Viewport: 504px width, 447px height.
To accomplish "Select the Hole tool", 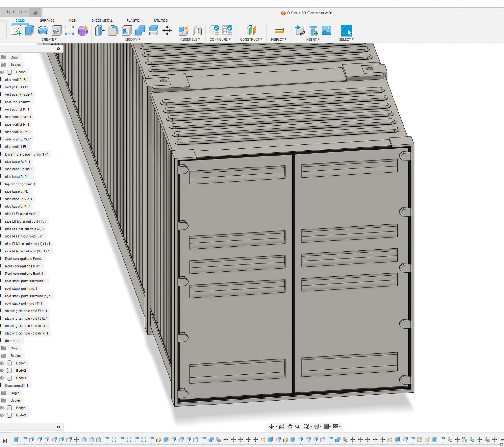I will [56, 31].
